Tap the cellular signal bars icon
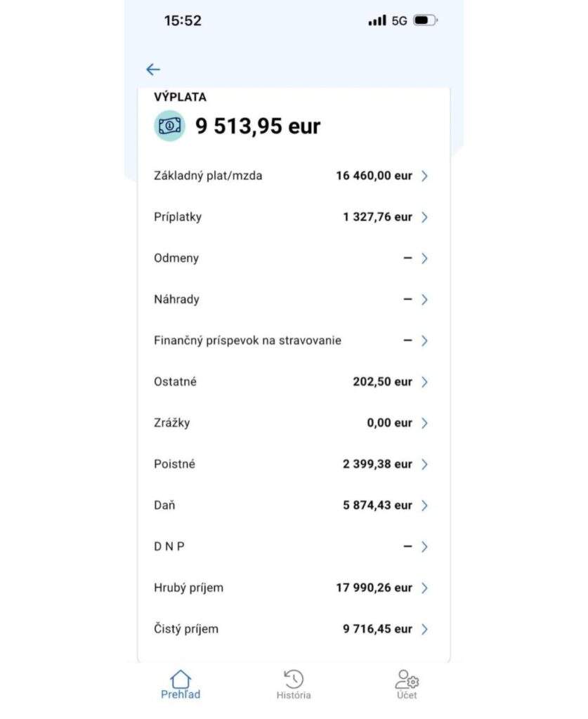The height and width of the screenshot is (719, 588). click(377, 20)
